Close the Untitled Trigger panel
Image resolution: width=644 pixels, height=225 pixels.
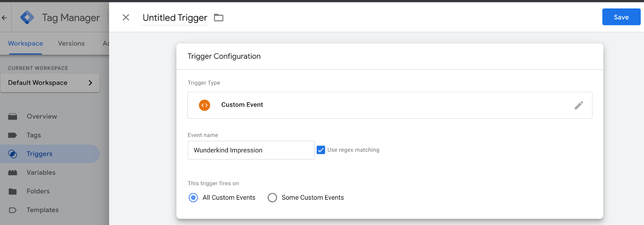126,17
